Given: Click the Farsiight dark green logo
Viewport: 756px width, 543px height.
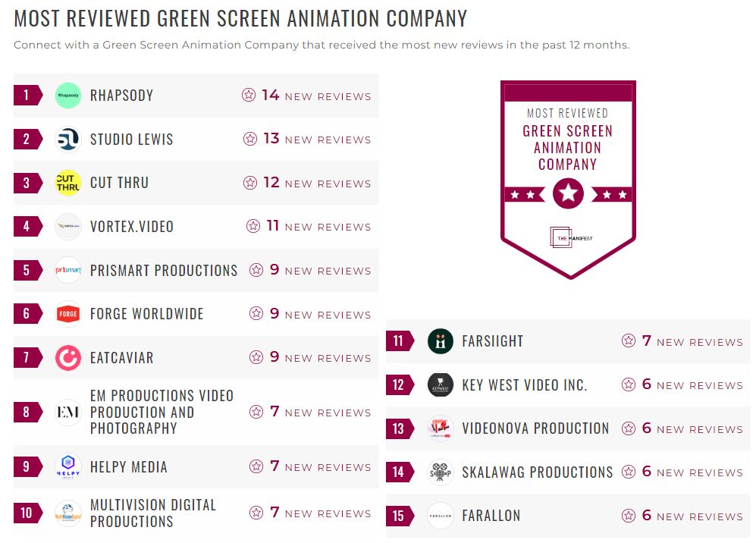Looking at the screenshot, I should pyautogui.click(x=441, y=341).
